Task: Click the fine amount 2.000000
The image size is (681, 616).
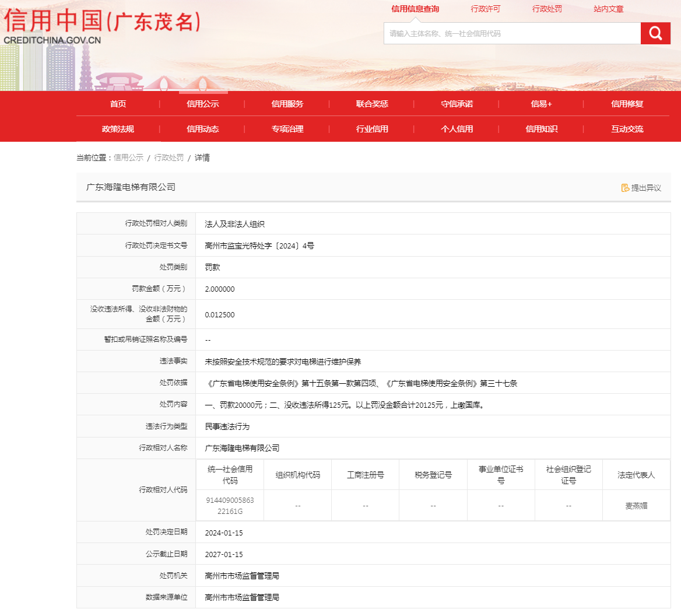Action: pyautogui.click(x=220, y=289)
